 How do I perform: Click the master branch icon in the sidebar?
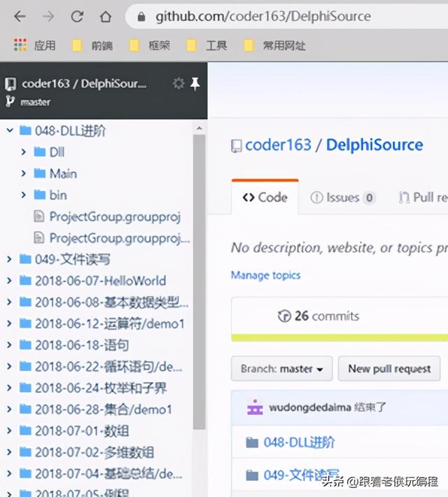click(x=10, y=101)
